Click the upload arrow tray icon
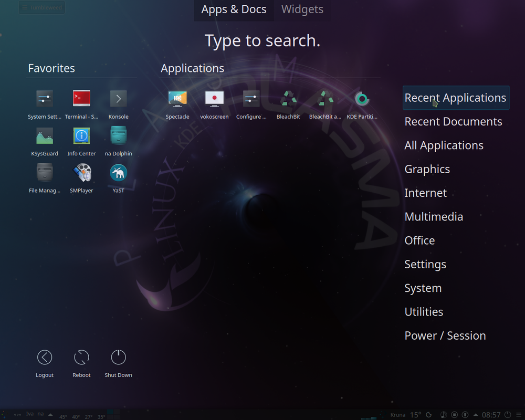Viewport: 525px width, 420px height. pyautogui.click(x=465, y=415)
